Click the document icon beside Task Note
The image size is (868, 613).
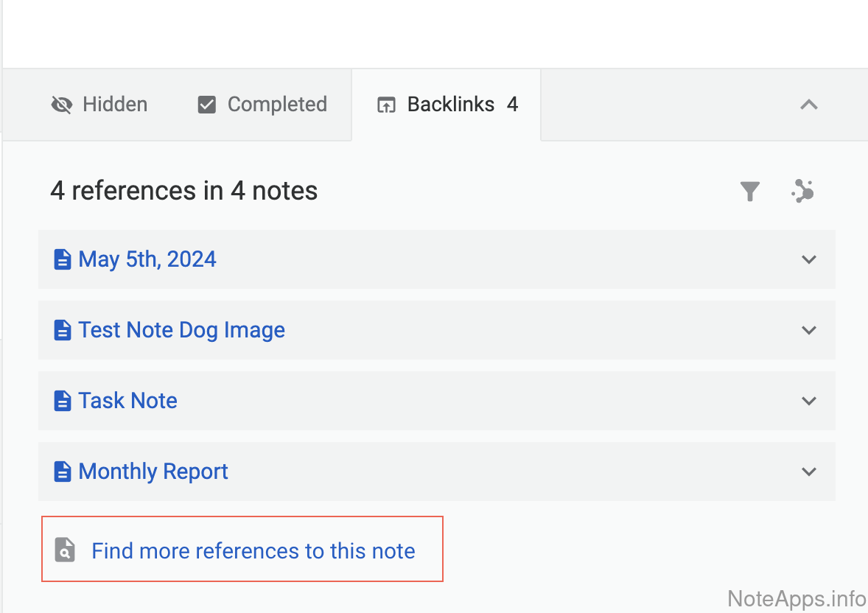tap(63, 401)
